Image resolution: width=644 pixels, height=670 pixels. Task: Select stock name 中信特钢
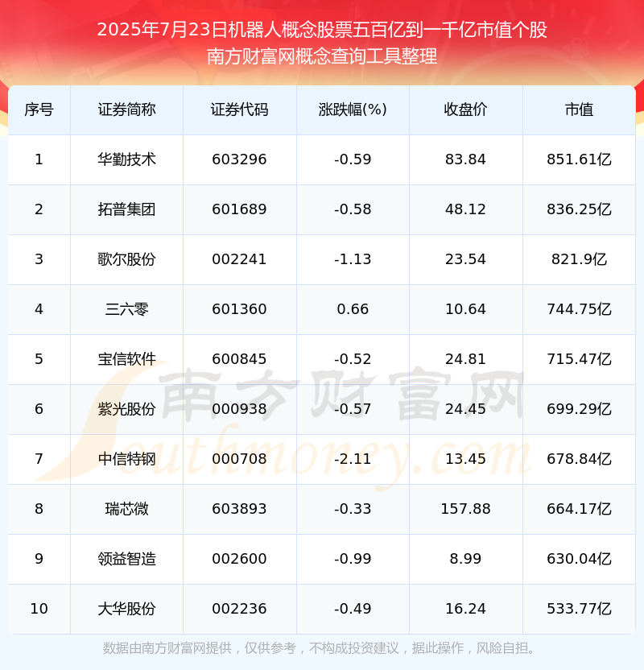(x=126, y=459)
